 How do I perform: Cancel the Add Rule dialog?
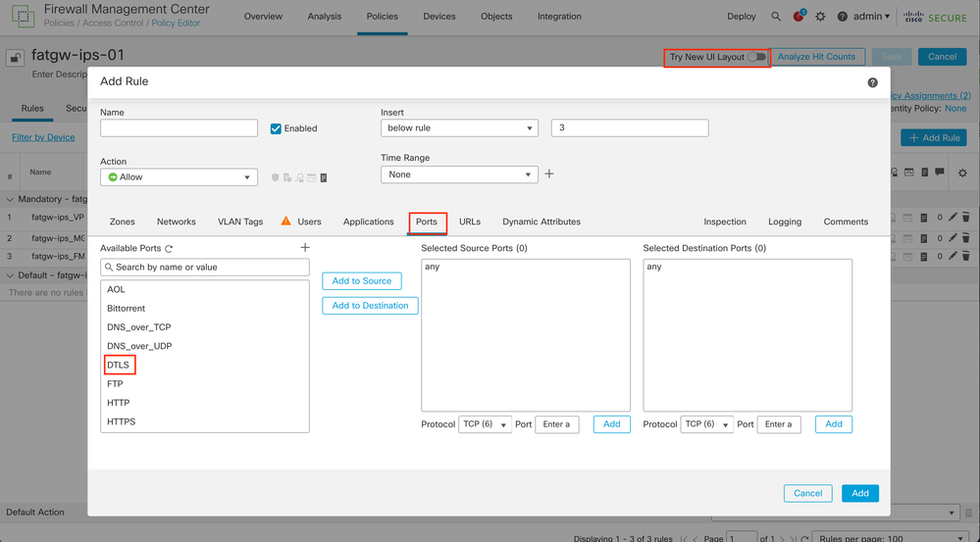click(x=807, y=493)
